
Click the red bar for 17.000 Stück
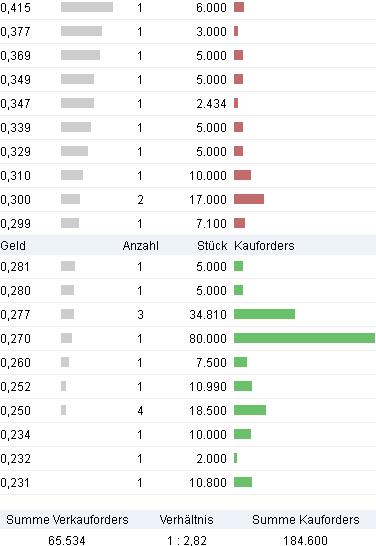(x=249, y=199)
